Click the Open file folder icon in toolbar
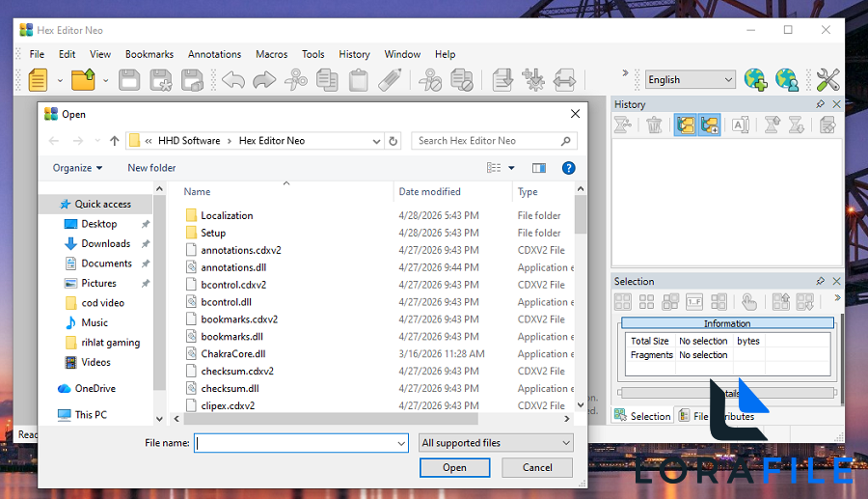The image size is (868, 499). click(x=84, y=80)
